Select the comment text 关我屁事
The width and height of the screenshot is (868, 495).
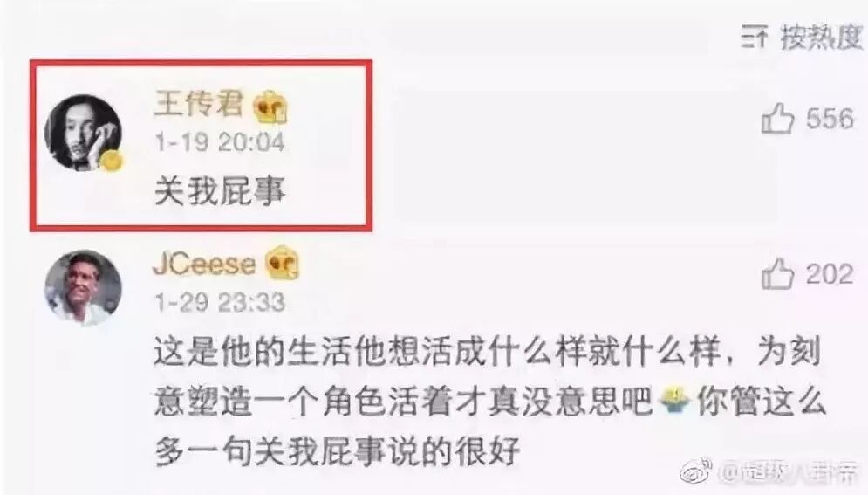pyautogui.click(x=220, y=191)
